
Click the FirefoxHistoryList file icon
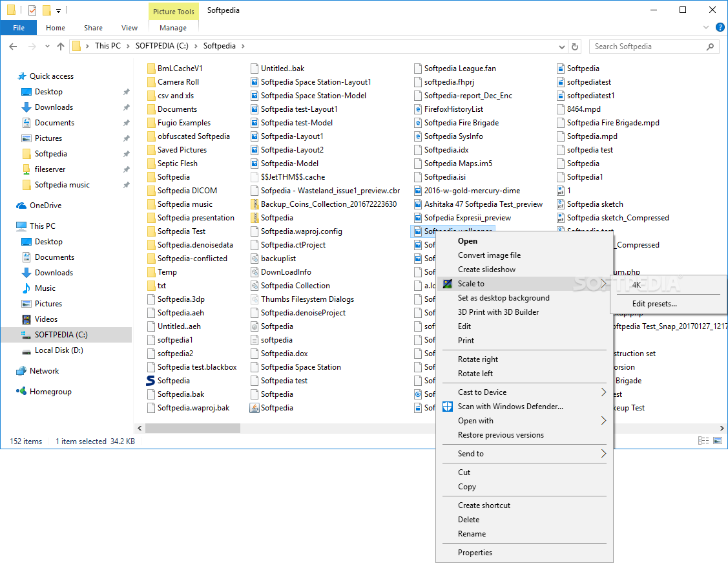click(x=418, y=109)
